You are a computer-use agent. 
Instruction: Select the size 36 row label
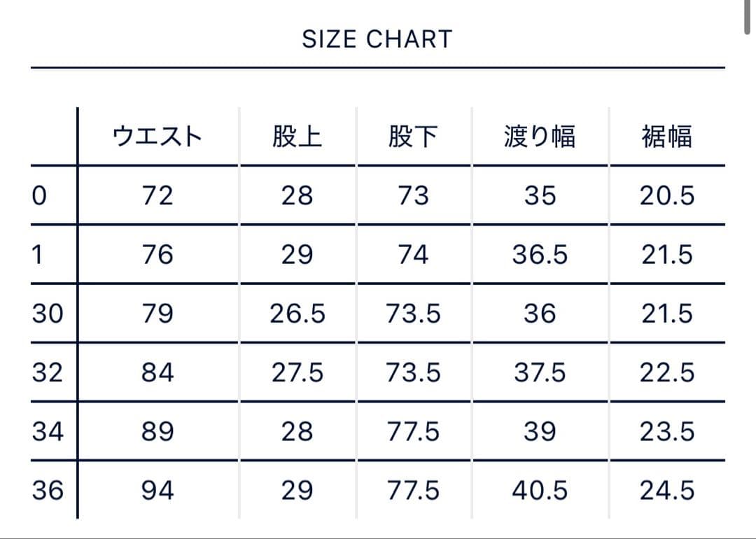coord(48,491)
